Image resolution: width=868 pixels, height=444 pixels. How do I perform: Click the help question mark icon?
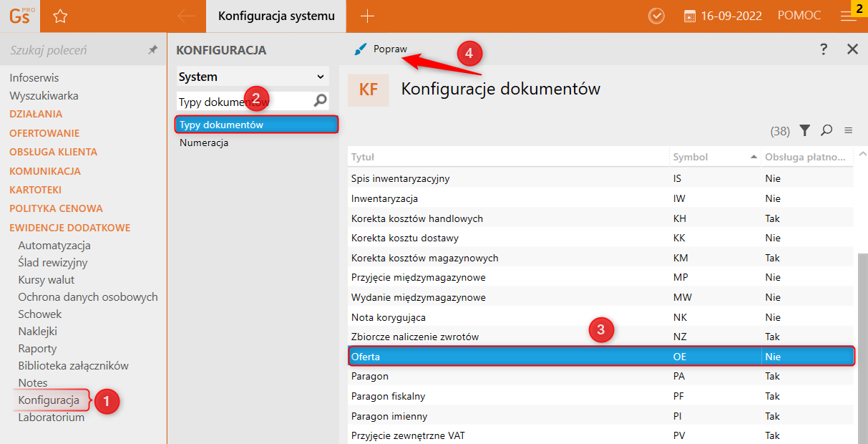(824, 49)
